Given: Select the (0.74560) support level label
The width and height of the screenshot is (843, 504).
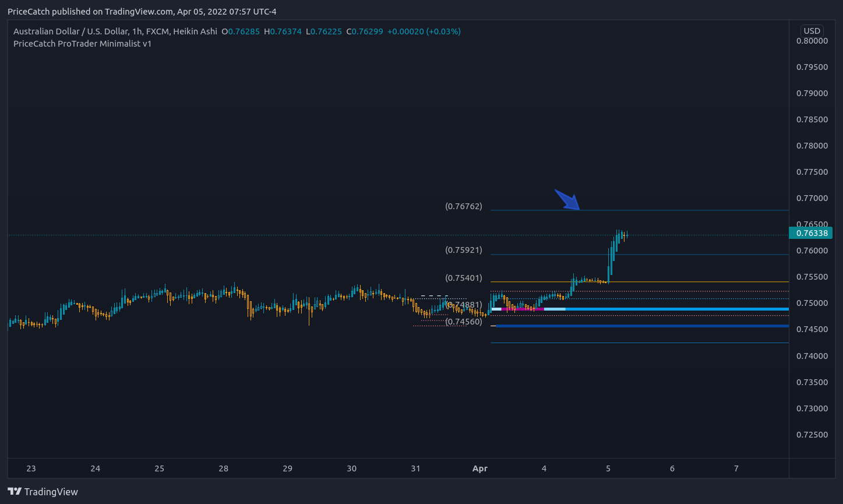Looking at the screenshot, I should (x=463, y=321).
